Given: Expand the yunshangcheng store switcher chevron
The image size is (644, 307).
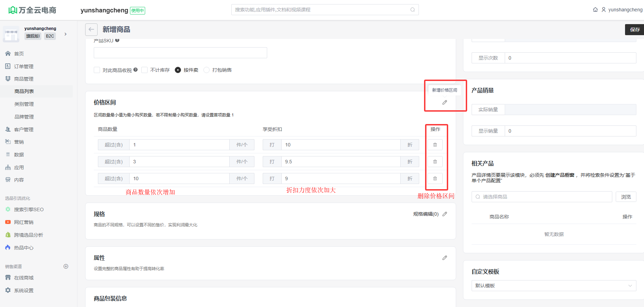Looking at the screenshot, I should point(66,34).
